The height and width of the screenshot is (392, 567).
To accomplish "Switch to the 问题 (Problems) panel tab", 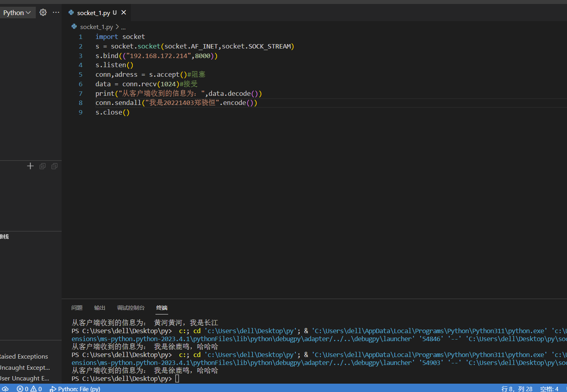I will tap(77, 308).
